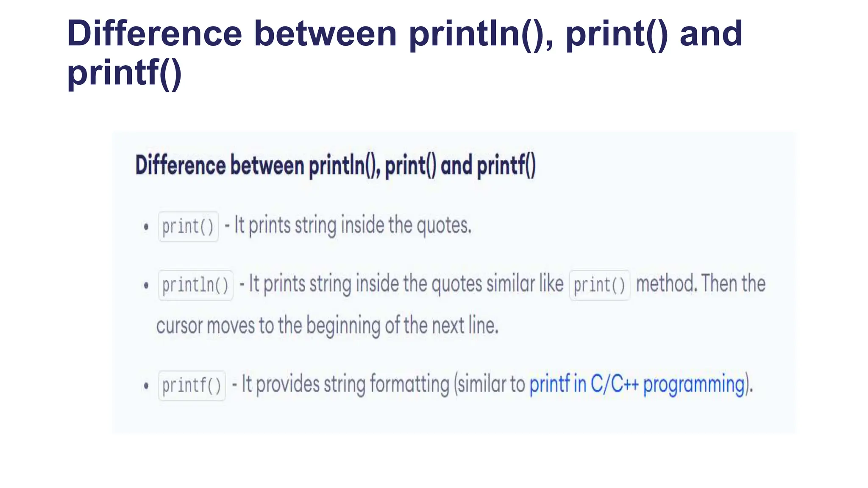
Task: Click 'quotes similar like' in the println() bullet
Action: pyautogui.click(x=498, y=284)
